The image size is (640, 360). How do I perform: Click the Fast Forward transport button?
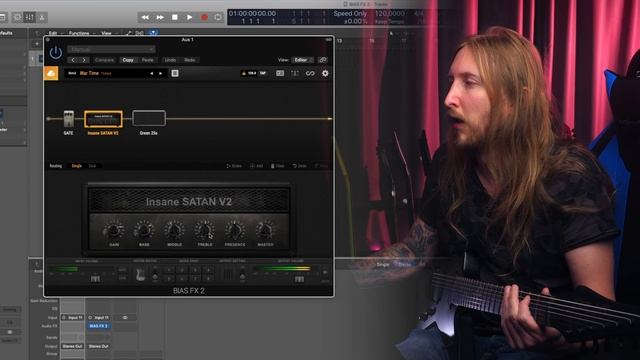(160, 17)
